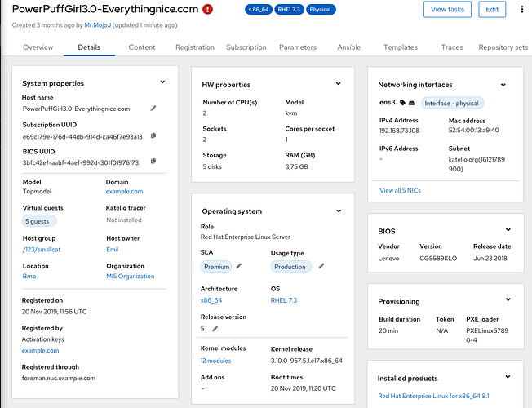Open the Emil host owner link
Viewport: 532px width, 408px height.
coord(113,250)
